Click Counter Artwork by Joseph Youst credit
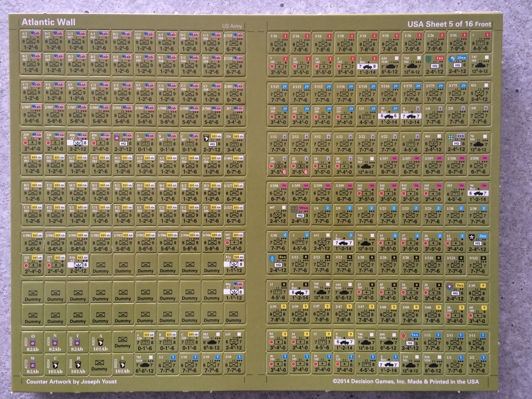 click(x=71, y=381)
